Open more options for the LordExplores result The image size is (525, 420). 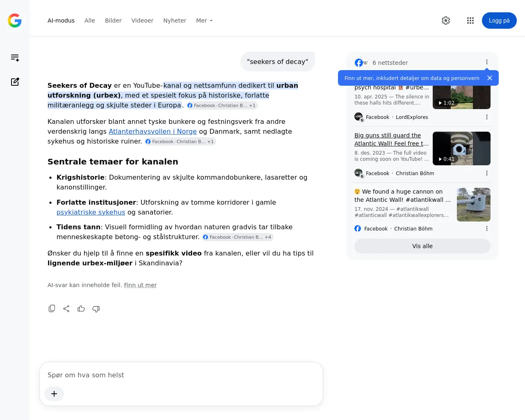coord(487,117)
